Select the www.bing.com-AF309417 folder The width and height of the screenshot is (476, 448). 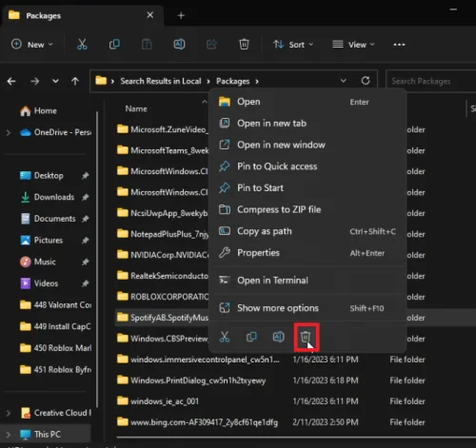197,422
